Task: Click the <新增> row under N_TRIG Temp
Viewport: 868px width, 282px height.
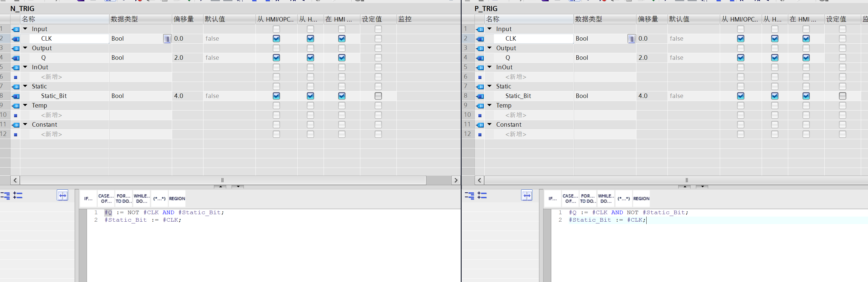Action: (x=52, y=115)
